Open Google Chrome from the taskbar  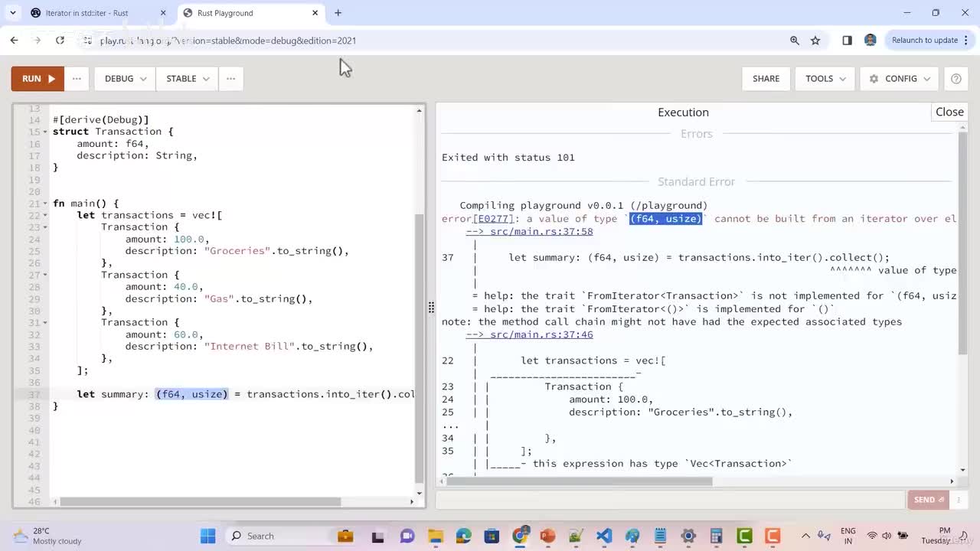tap(521, 536)
